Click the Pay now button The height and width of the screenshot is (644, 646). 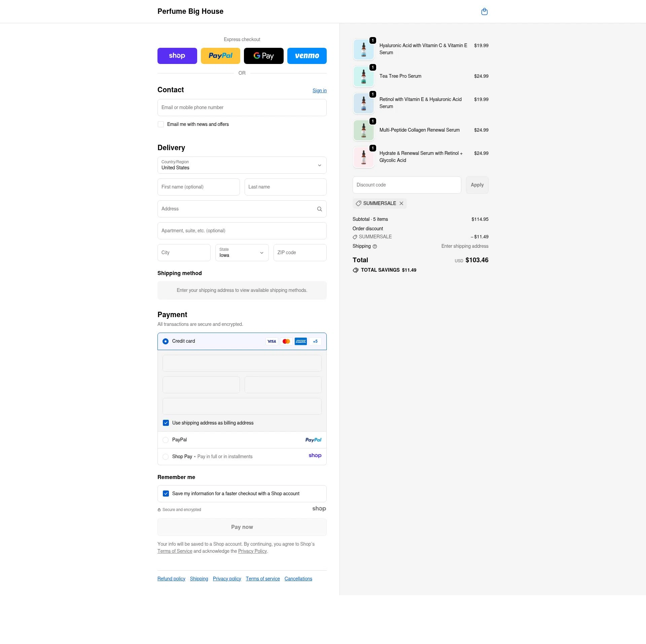[242, 527]
